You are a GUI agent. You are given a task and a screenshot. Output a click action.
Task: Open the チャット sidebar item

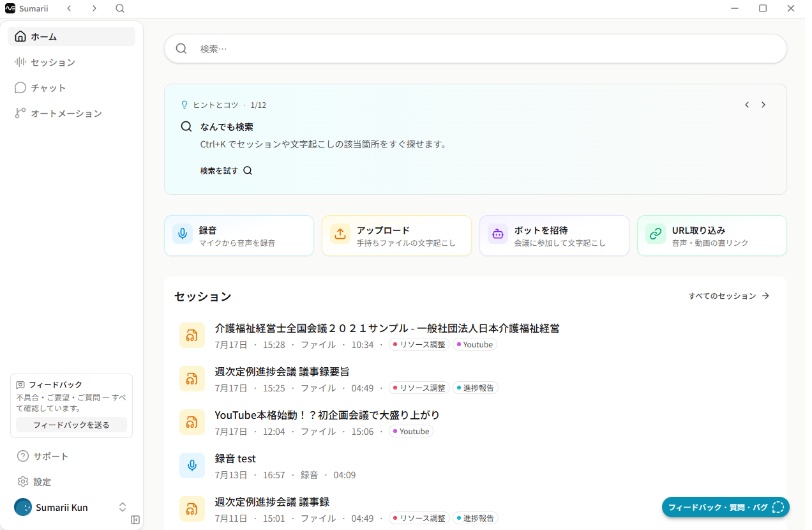71,87
